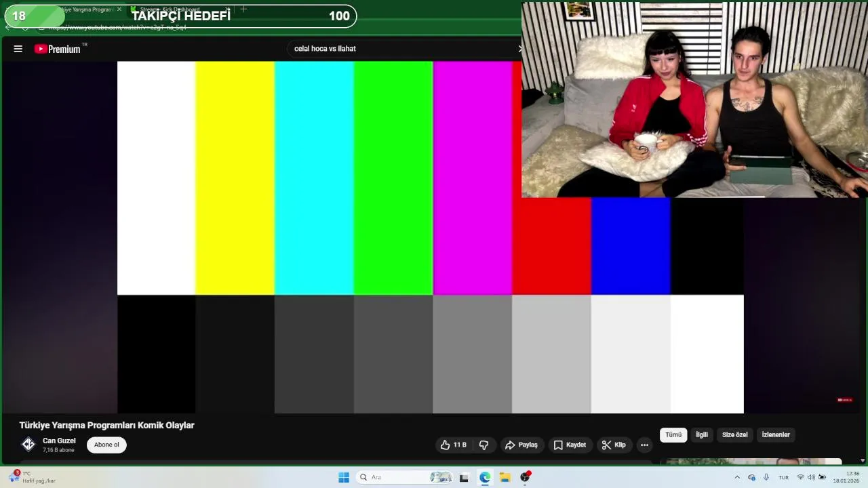The width and height of the screenshot is (868, 488).
Task: Go to YouTube Premium home logo
Action: pyautogui.click(x=58, y=49)
